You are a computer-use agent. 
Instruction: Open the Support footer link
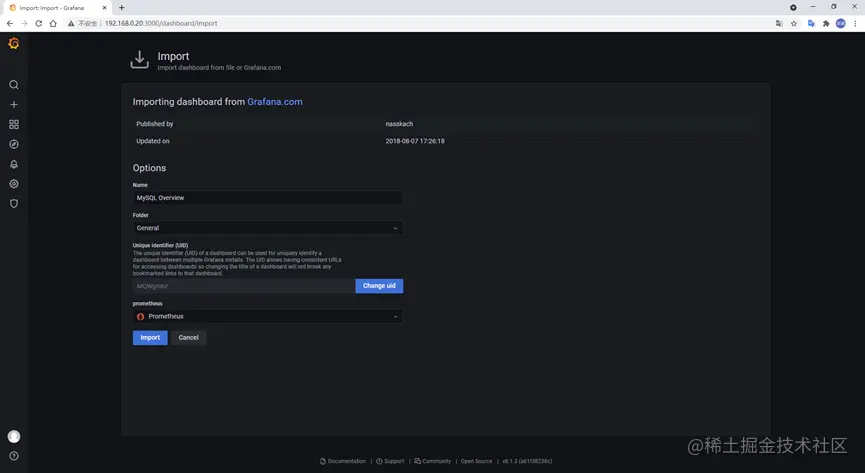coord(390,461)
